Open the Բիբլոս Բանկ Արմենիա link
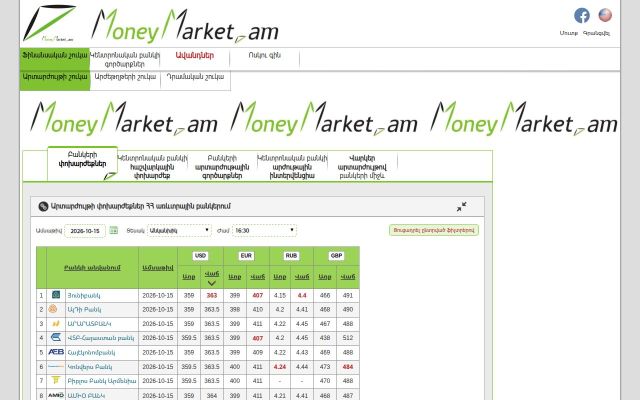 pyautogui.click(x=102, y=381)
